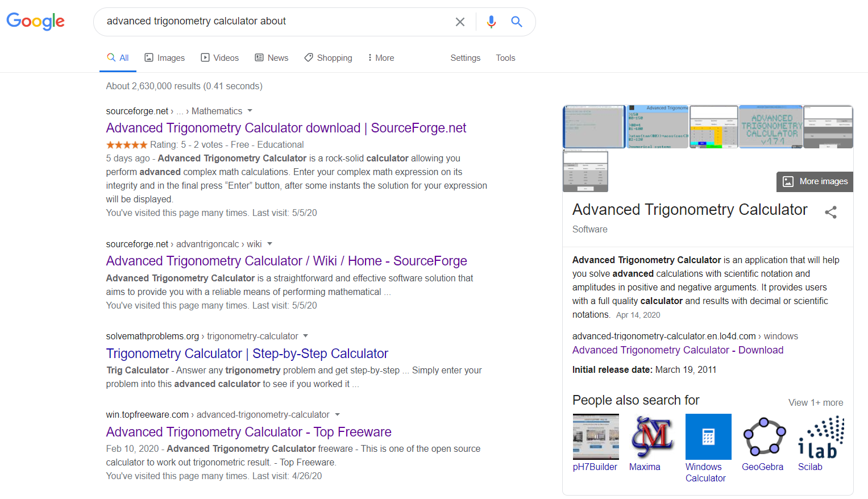This screenshot has width=868, height=499.
Task: Open Scilab logo related search
Action: pos(821,436)
